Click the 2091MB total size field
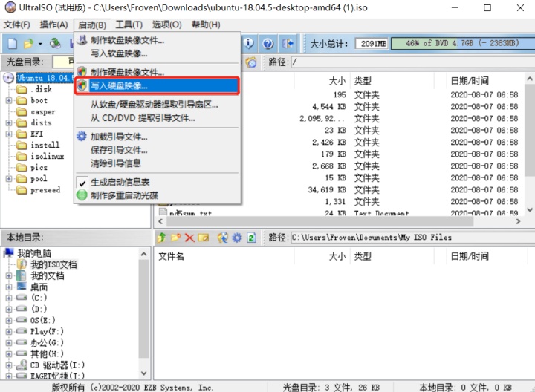 (372, 44)
